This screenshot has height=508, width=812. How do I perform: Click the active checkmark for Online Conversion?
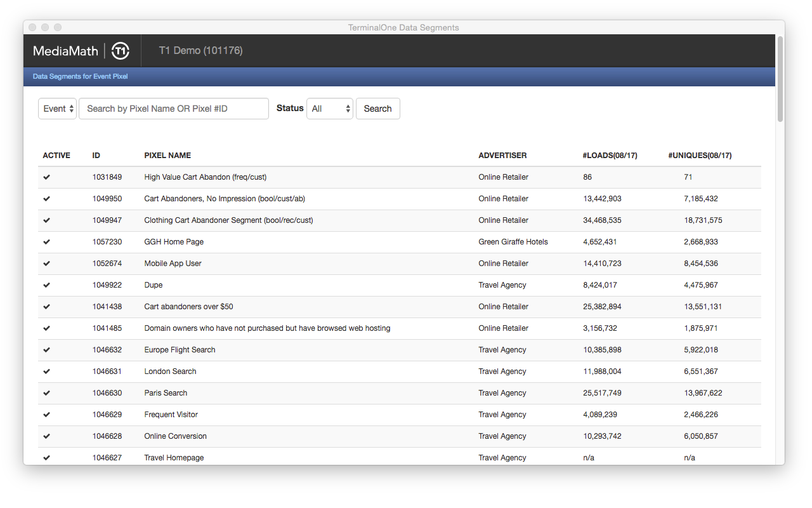[46, 436]
